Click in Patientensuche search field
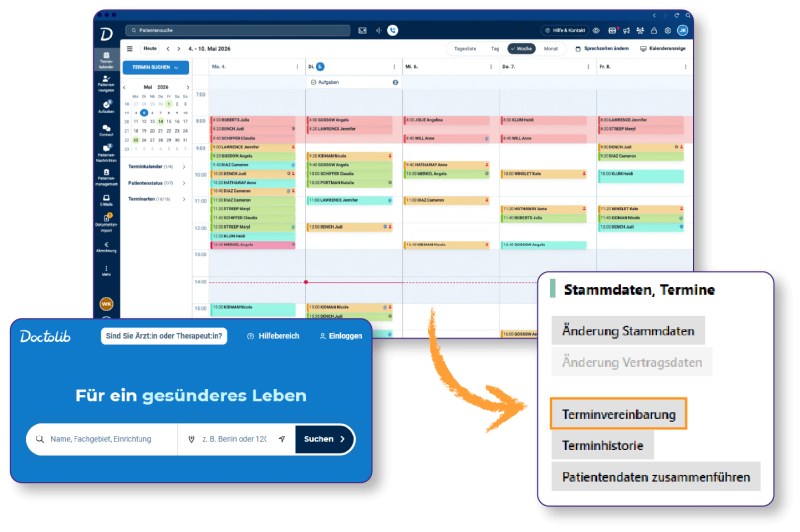800x532 pixels. click(238, 31)
